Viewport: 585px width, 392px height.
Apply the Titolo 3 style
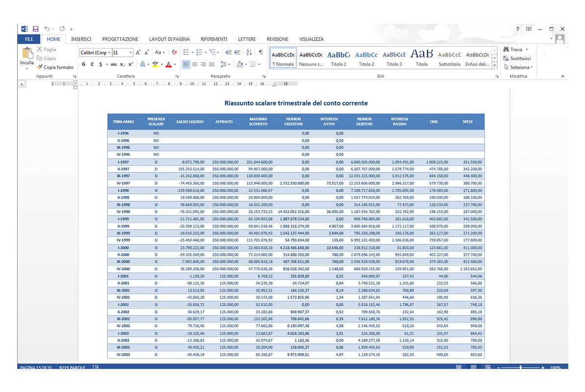tap(394, 58)
